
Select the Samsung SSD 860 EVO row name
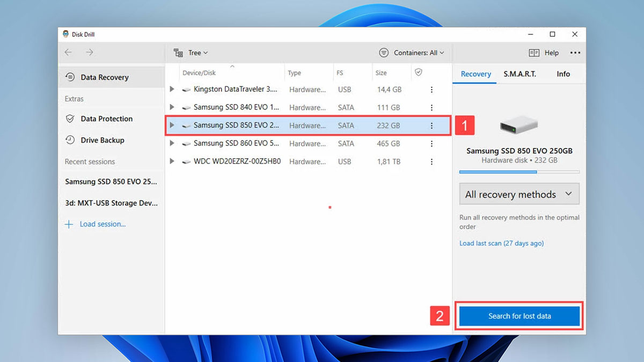tap(236, 143)
